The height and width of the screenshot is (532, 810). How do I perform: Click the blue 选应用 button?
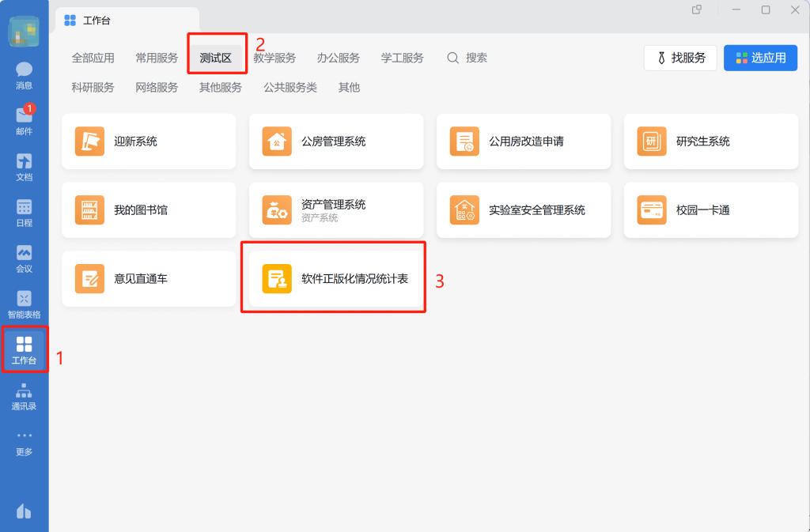click(x=760, y=58)
